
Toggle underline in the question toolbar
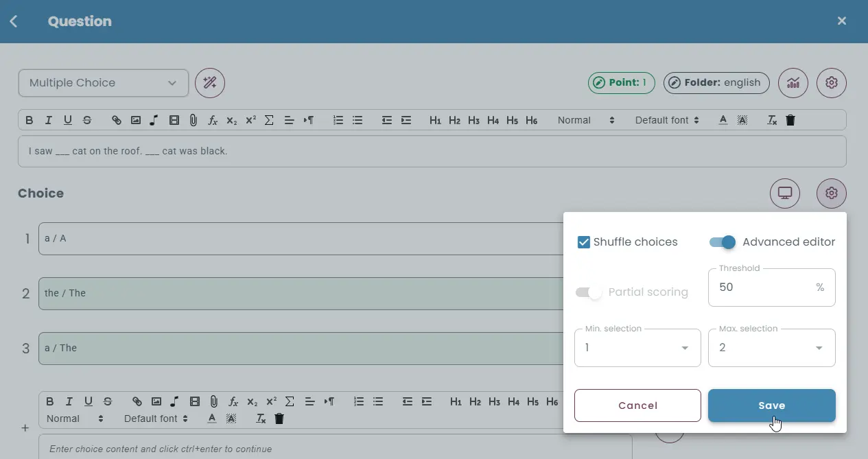(x=67, y=120)
